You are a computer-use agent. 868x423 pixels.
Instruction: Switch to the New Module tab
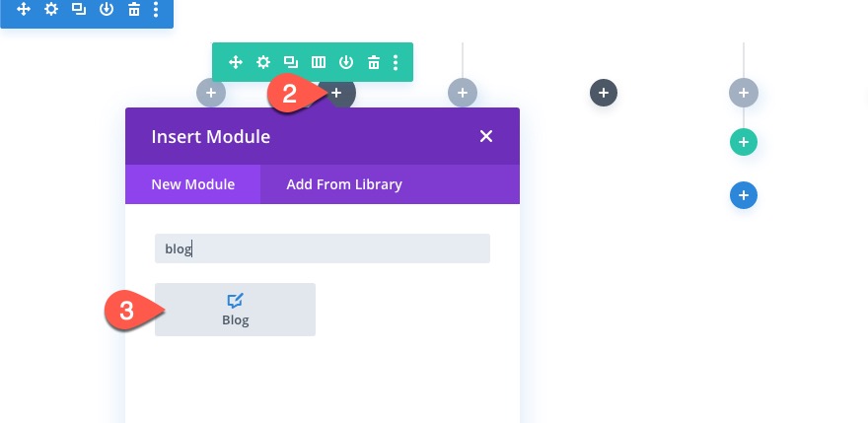[193, 184]
